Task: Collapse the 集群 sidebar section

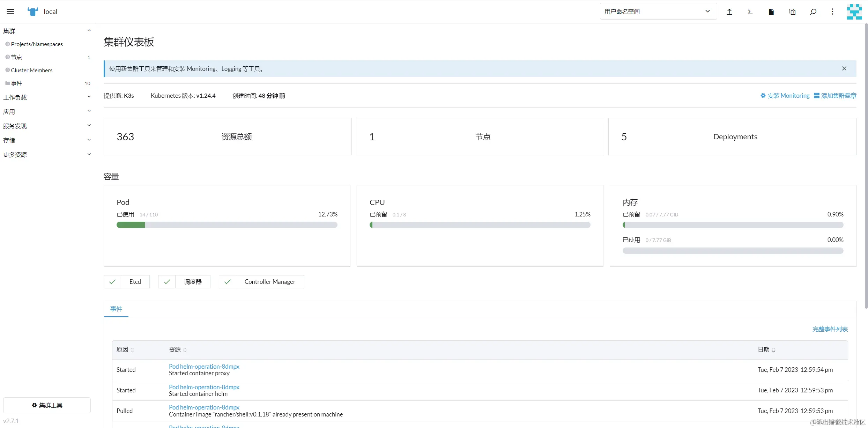Action: pyautogui.click(x=47, y=31)
